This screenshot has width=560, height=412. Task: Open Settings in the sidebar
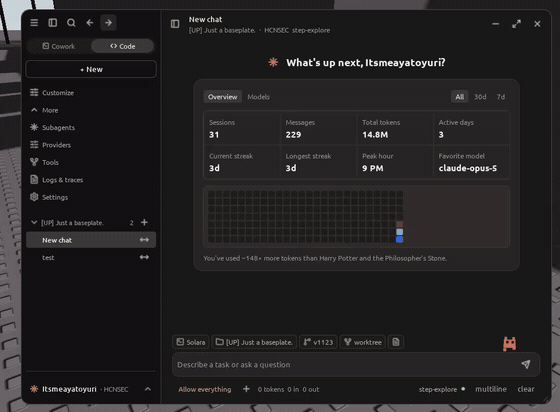[91, 197]
